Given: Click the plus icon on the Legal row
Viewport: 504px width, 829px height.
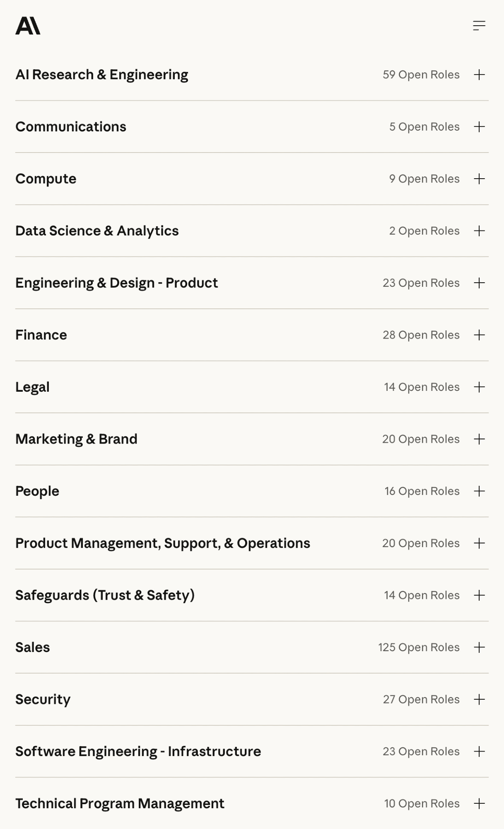Looking at the screenshot, I should click(479, 387).
